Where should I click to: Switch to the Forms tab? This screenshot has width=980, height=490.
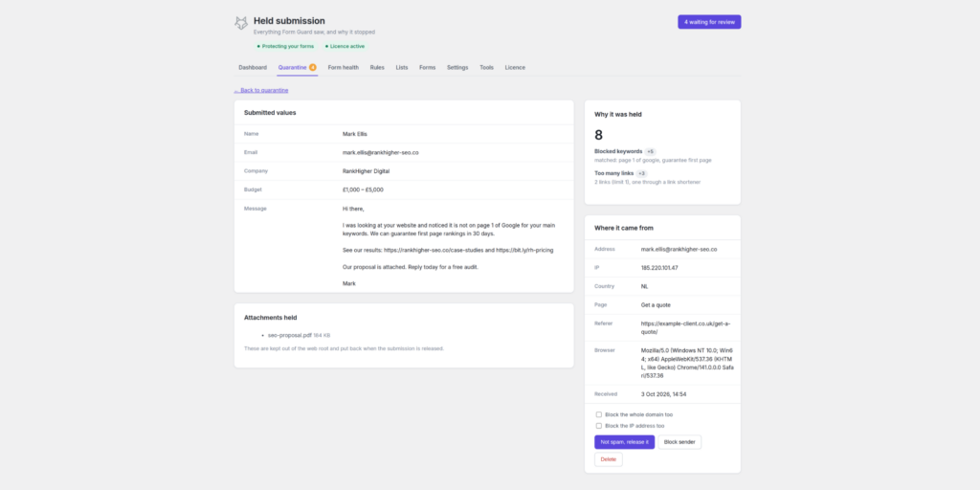point(428,68)
